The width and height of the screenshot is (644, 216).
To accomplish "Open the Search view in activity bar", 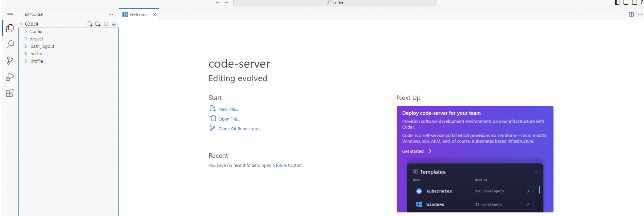I will pyautogui.click(x=10, y=44).
